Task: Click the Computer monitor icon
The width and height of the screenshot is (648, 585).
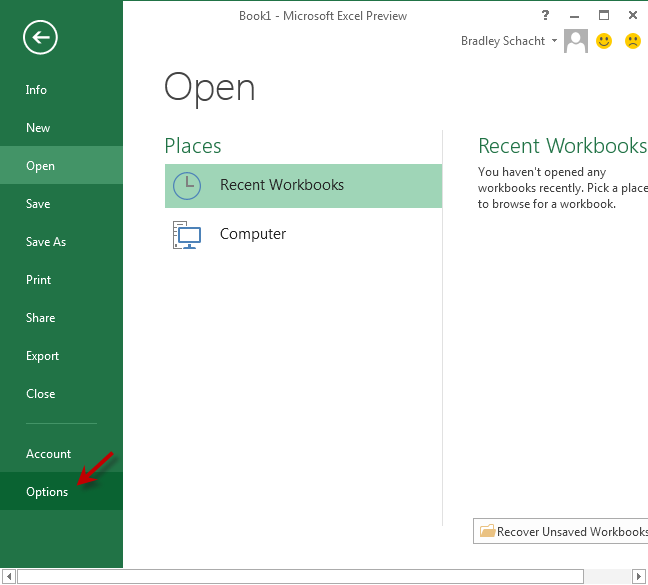Action: click(x=187, y=235)
